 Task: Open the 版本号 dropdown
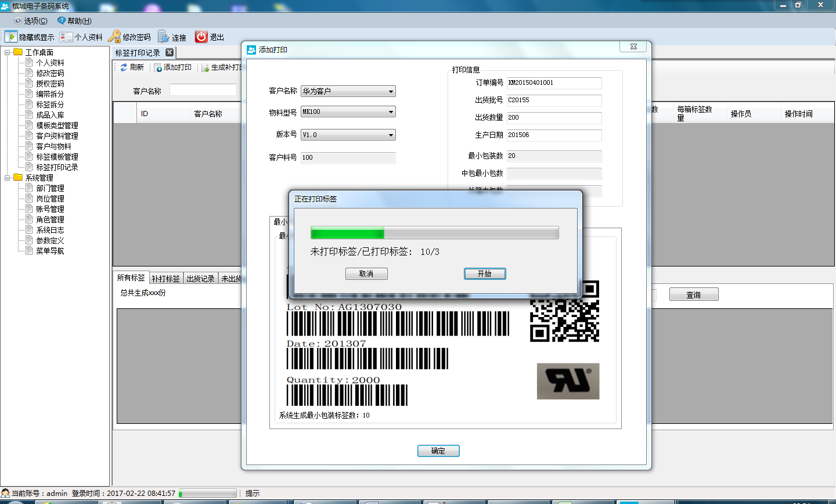coord(391,135)
